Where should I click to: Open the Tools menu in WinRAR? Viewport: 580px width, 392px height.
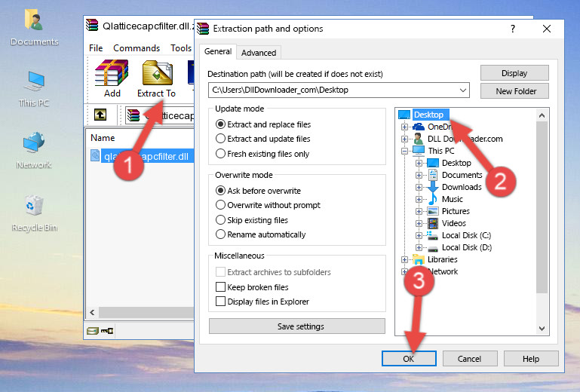coord(181,48)
